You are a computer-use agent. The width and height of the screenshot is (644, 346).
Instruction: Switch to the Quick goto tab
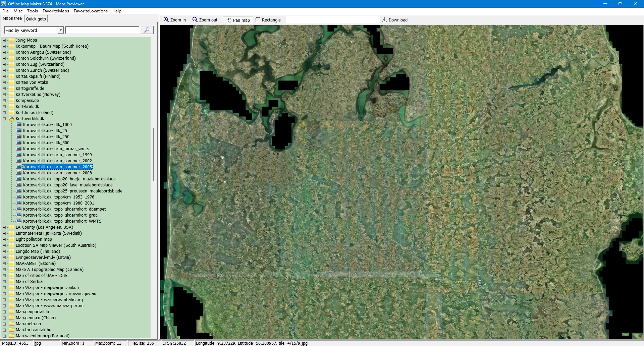(36, 19)
